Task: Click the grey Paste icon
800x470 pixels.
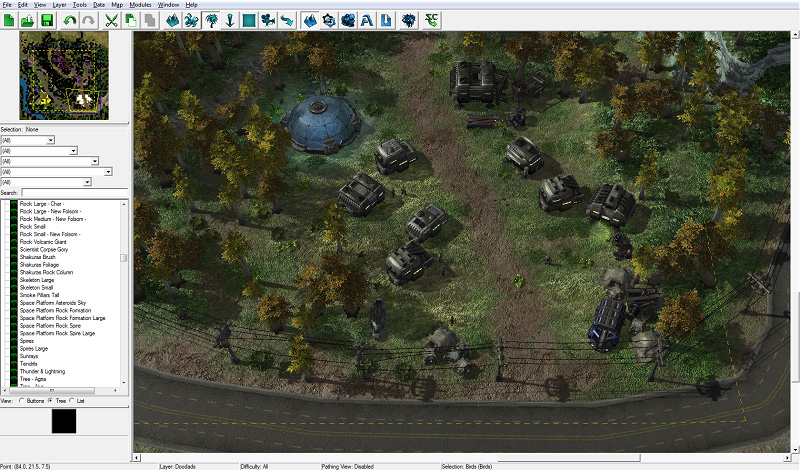Action: click(x=149, y=20)
